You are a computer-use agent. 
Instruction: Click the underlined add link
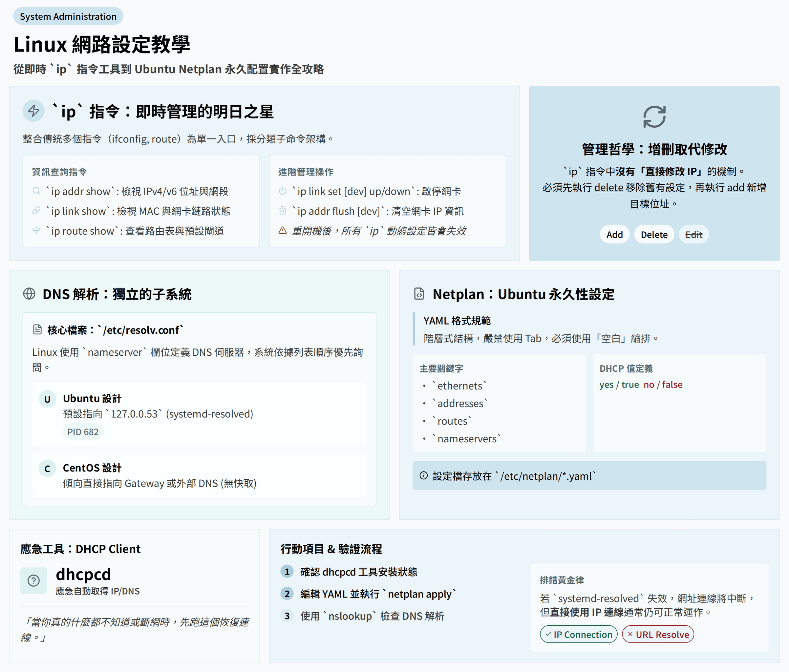point(735,188)
